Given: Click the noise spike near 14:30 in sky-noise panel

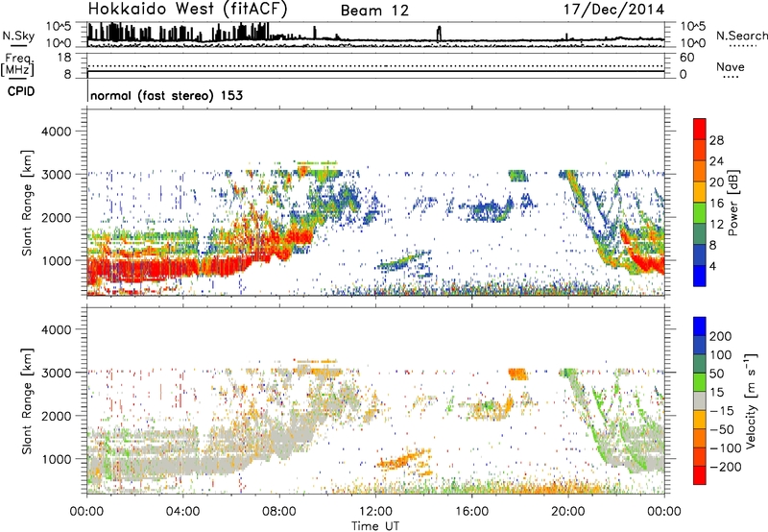Looking at the screenshot, I should click(439, 34).
